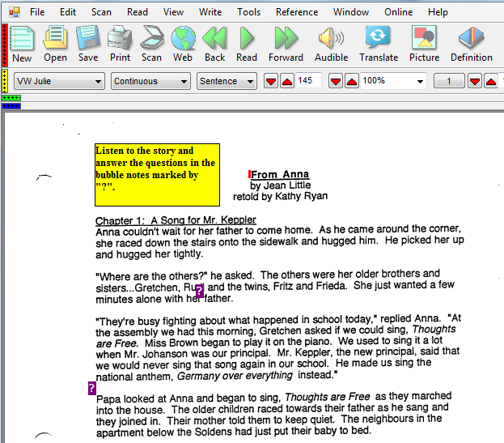Go to next page with up arrow
The height and width of the screenshot is (443, 504).
point(491,81)
